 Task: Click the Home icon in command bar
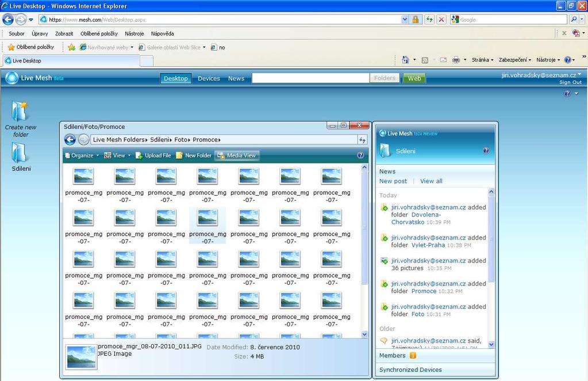click(x=405, y=60)
